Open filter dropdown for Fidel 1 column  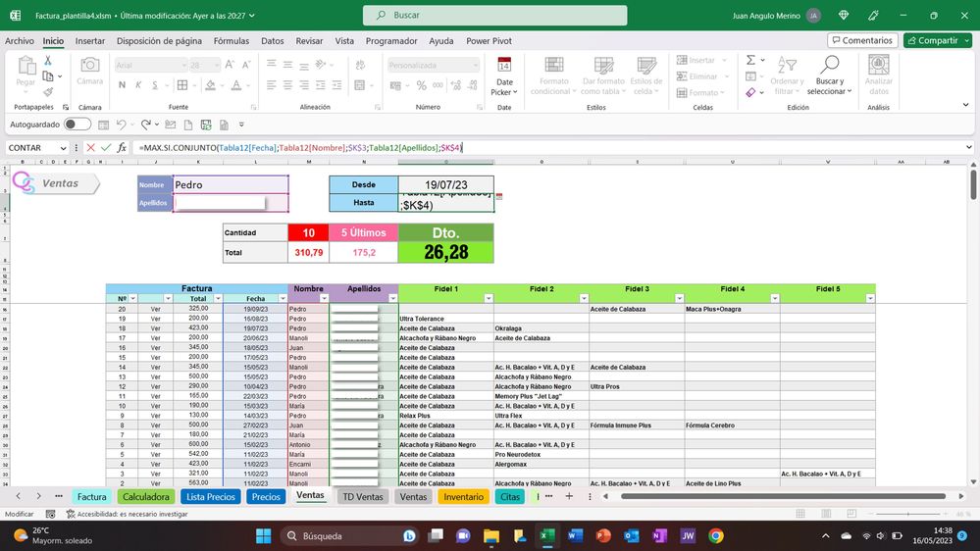click(x=490, y=298)
